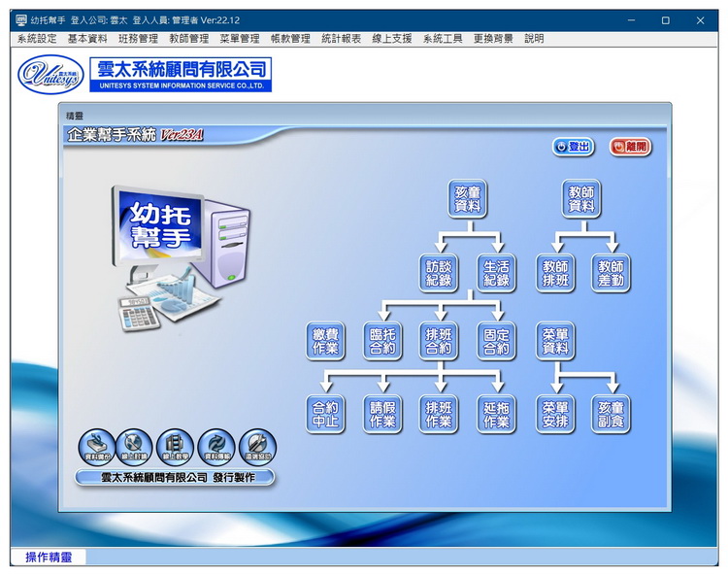Open the 教師管理 menu
This screenshot has height=576, width=728.
pos(189,39)
